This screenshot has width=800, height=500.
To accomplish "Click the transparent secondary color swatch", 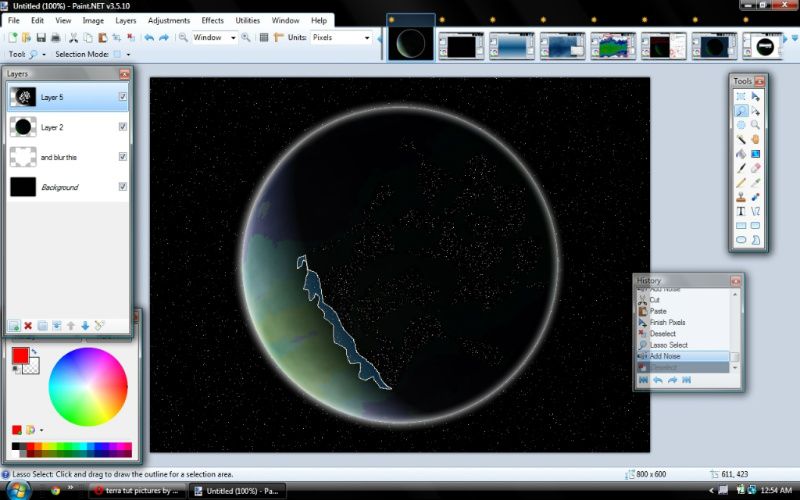I will click(x=33, y=366).
